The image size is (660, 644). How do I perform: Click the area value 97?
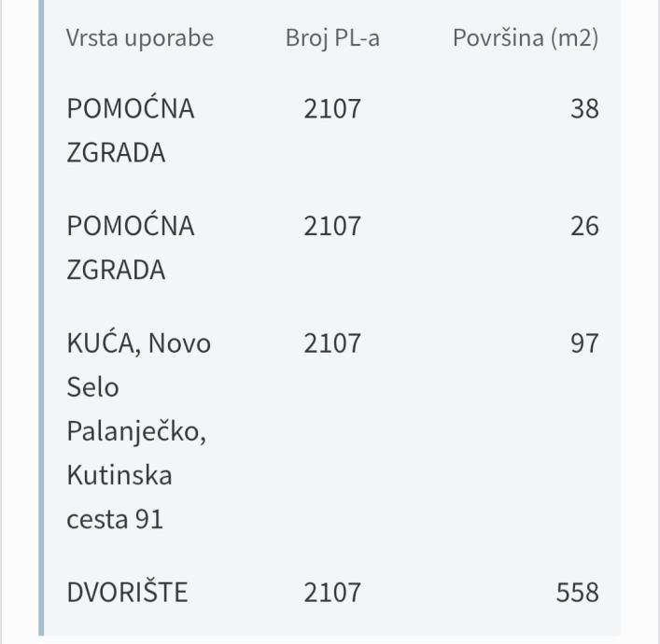(584, 343)
